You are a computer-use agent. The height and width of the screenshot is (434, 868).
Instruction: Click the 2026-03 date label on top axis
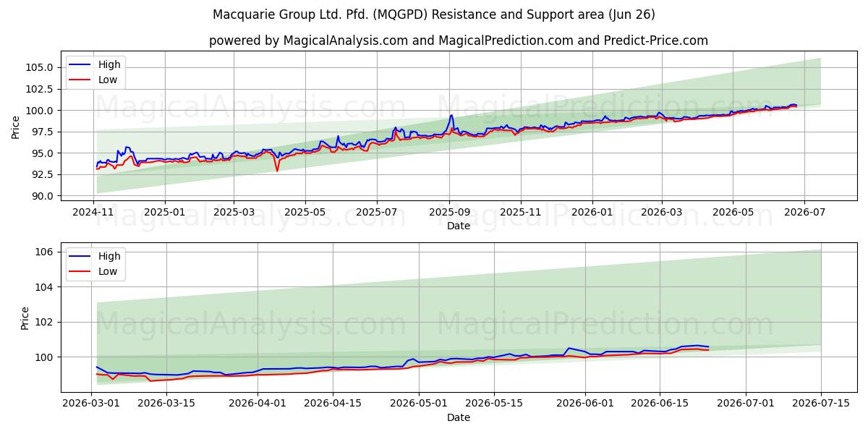click(x=660, y=213)
